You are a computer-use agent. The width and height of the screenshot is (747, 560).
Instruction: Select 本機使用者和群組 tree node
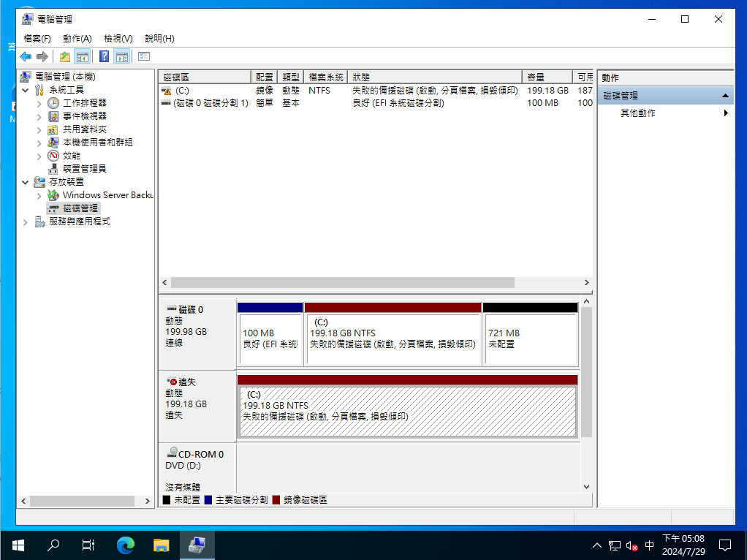point(98,142)
